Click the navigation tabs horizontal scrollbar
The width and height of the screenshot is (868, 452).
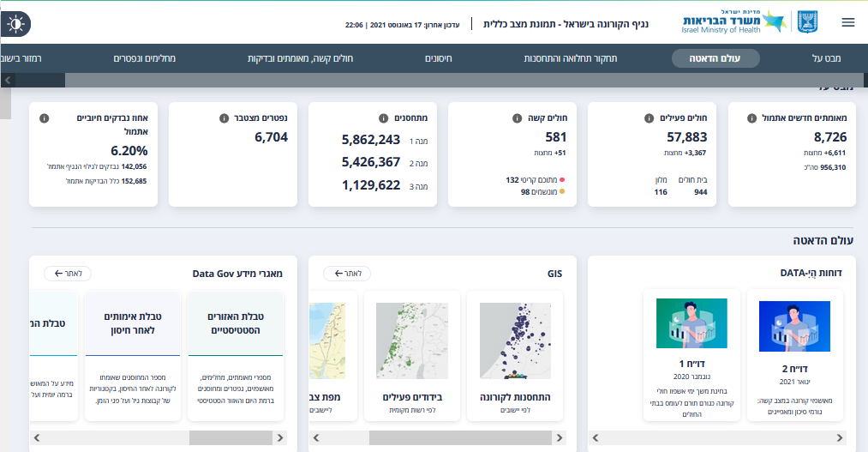coord(466,81)
